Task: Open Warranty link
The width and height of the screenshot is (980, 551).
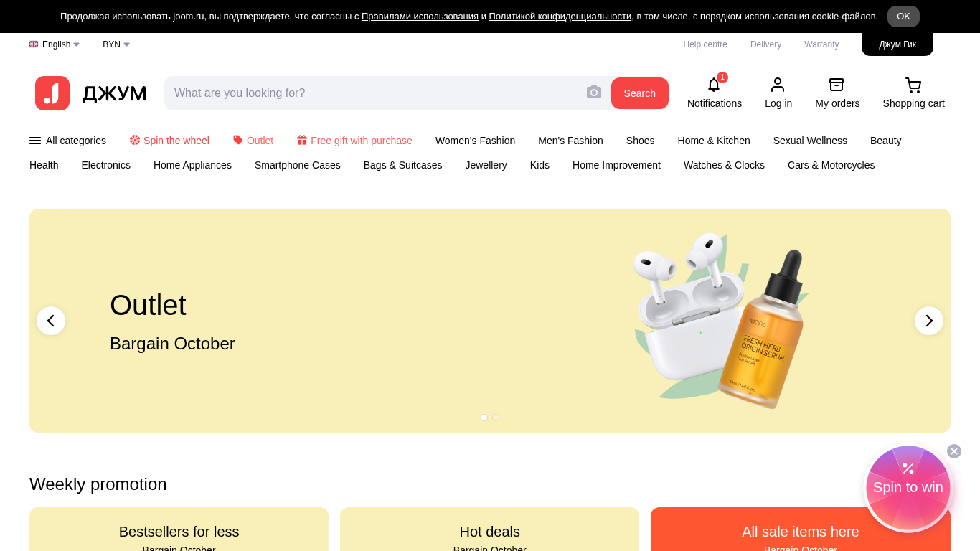Action: (x=821, y=44)
